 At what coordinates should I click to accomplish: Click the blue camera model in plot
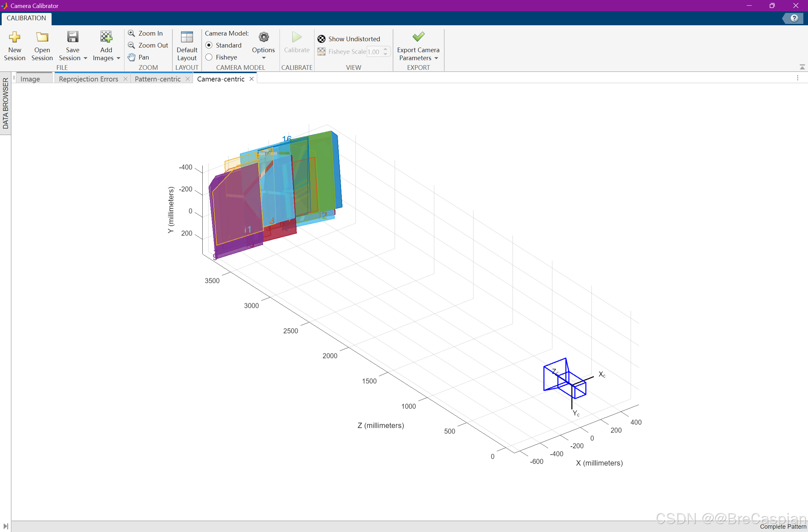(565, 379)
